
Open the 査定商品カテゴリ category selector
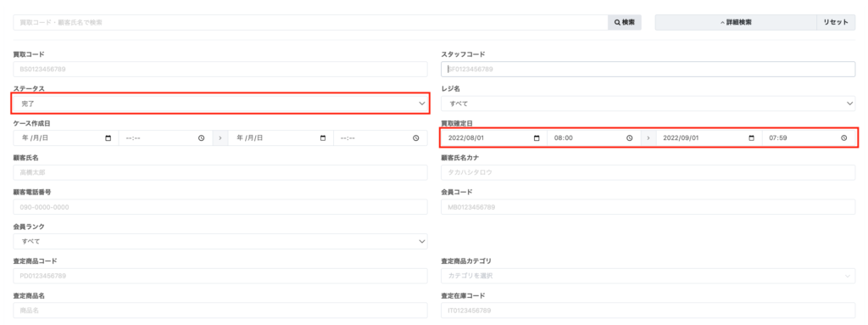tap(648, 276)
